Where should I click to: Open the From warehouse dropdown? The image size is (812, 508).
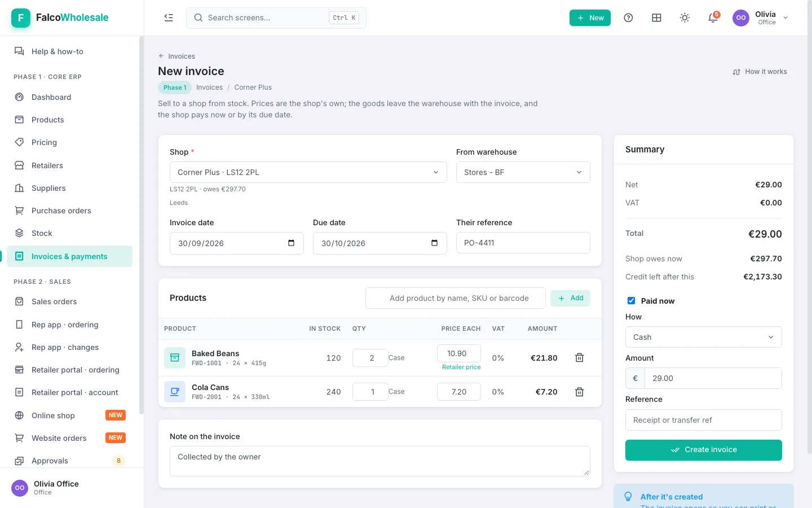[523, 172]
